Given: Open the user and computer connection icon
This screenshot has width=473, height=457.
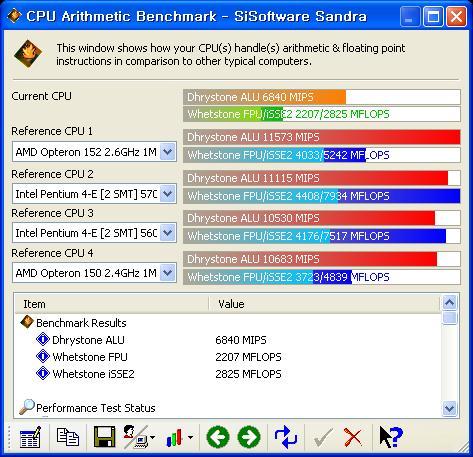Looking at the screenshot, I should click(135, 437).
